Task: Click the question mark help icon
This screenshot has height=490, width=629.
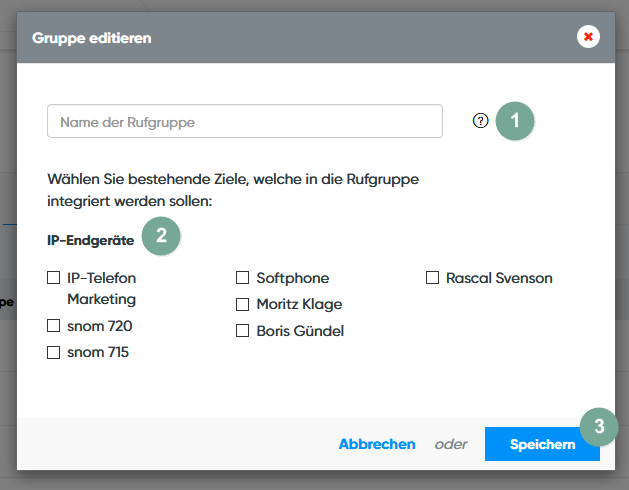Action: pos(481,121)
